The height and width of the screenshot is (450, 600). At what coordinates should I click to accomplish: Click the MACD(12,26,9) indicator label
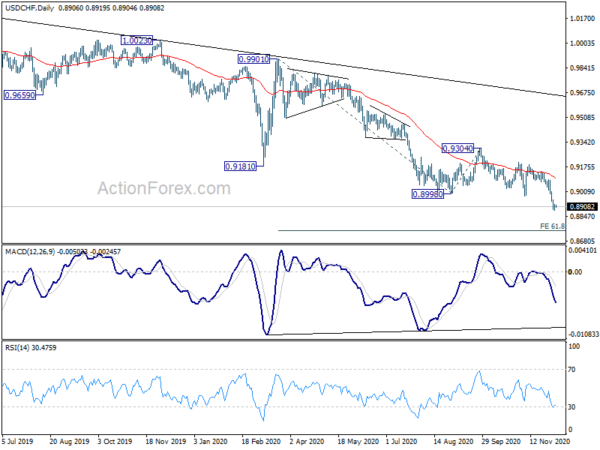click(x=29, y=252)
